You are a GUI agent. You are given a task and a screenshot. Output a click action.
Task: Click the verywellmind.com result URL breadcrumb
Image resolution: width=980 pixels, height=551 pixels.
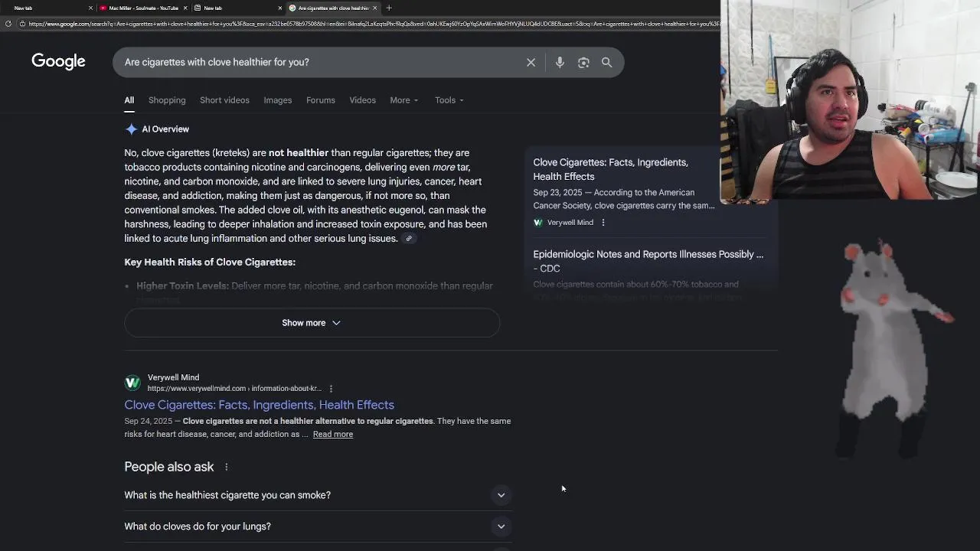click(x=234, y=389)
